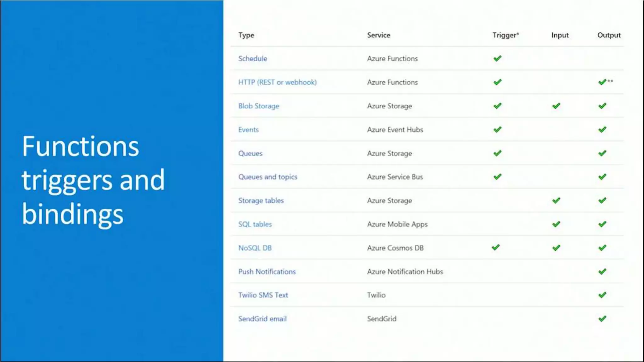Open the Schedule type link
Image resolution: width=644 pixels, height=362 pixels.
click(x=253, y=58)
